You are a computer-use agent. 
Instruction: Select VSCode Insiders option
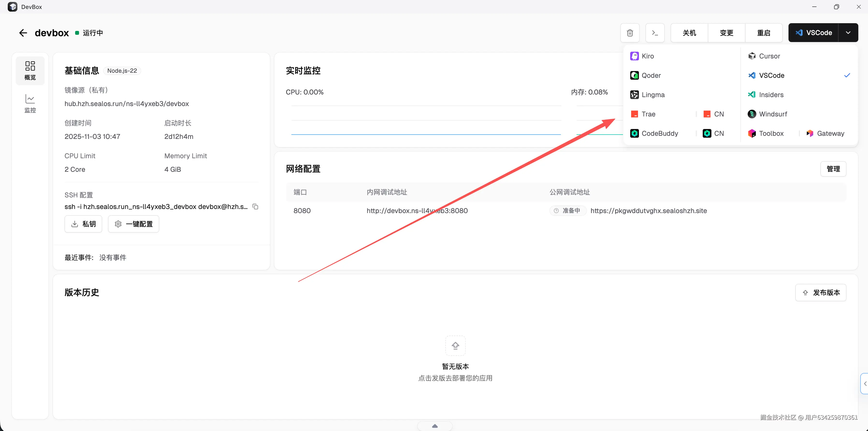point(771,95)
